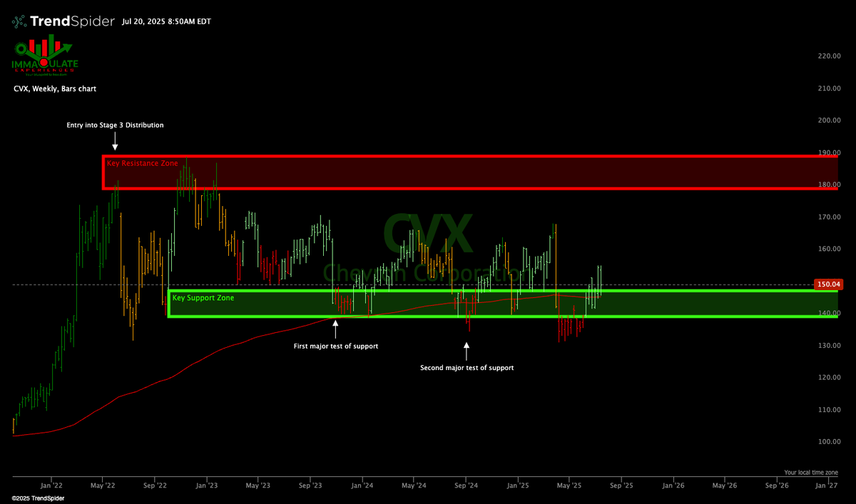Click the May '24 date label
This screenshot has width=856, height=504.
pos(414,485)
